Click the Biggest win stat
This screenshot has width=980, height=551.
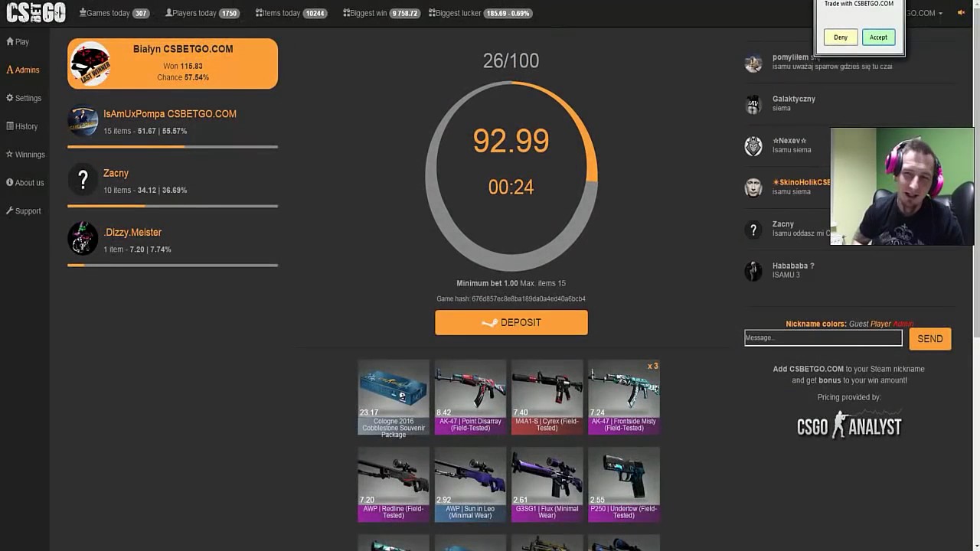[x=381, y=13]
